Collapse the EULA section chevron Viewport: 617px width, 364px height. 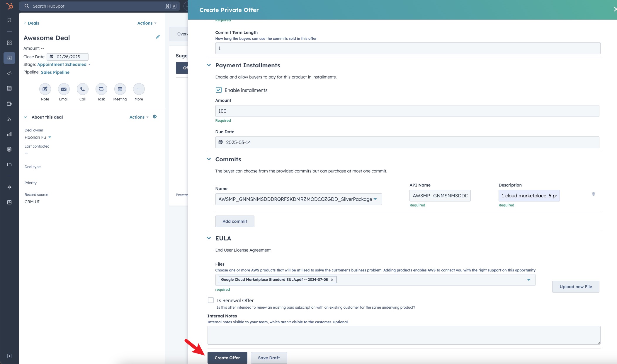tap(209, 238)
